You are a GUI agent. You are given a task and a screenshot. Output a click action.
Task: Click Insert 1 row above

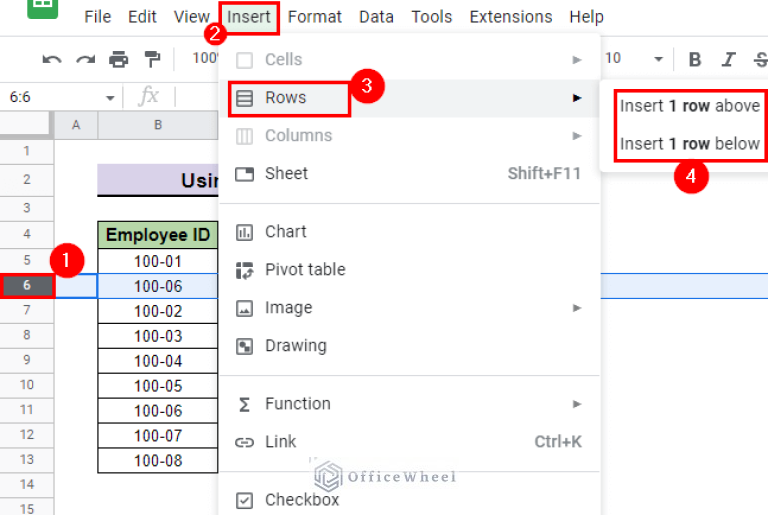point(689,106)
